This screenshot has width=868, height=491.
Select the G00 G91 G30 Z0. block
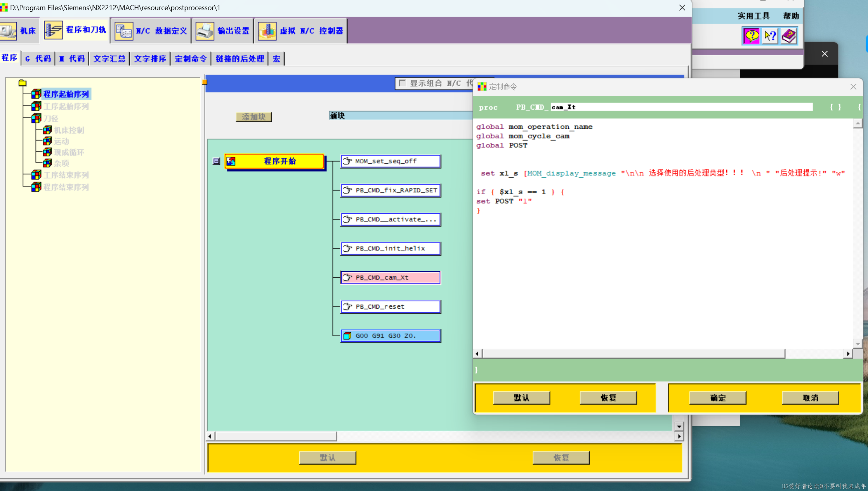tap(391, 335)
